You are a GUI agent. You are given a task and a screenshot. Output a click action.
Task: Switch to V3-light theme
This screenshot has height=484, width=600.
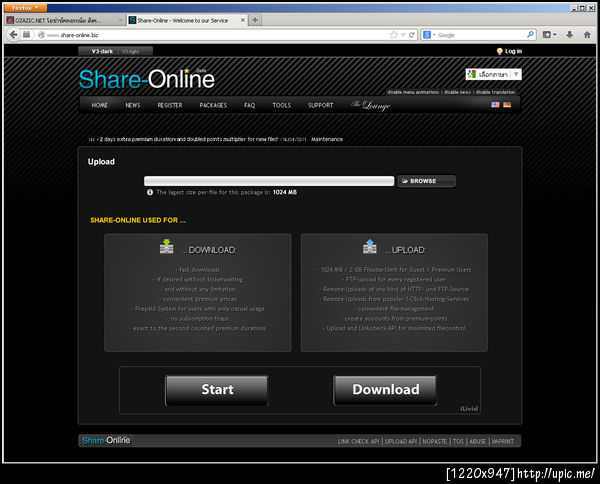(130, 51)
